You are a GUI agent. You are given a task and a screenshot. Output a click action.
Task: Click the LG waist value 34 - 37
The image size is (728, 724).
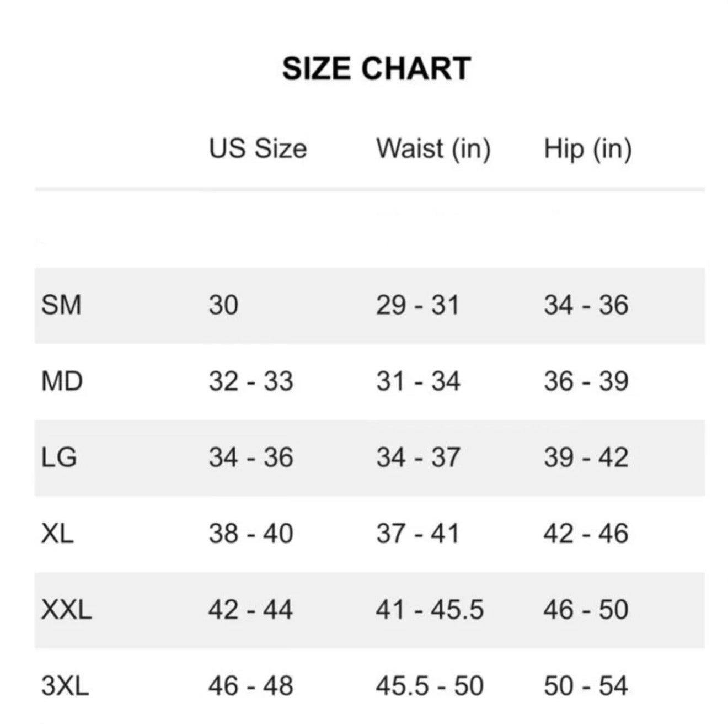pos(417,457)
